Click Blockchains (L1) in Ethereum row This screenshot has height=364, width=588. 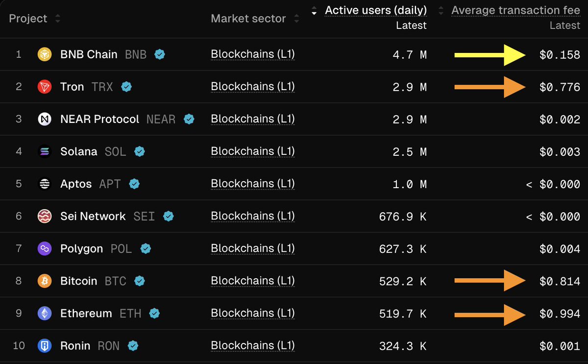tap(253, 313)
